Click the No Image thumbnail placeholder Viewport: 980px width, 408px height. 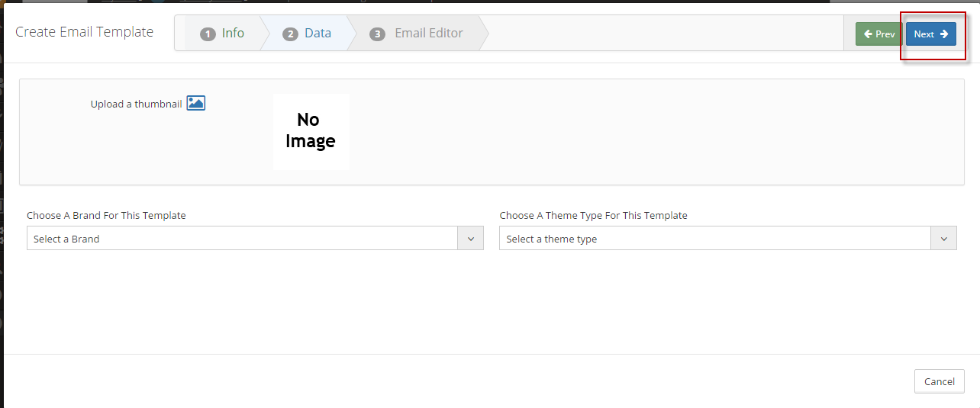click(x=311, y=131)
